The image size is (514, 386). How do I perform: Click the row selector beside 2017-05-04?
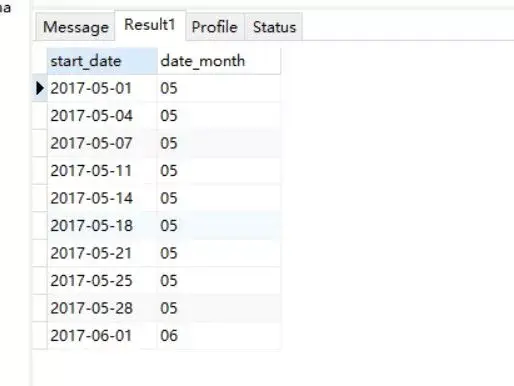[40, 116]
